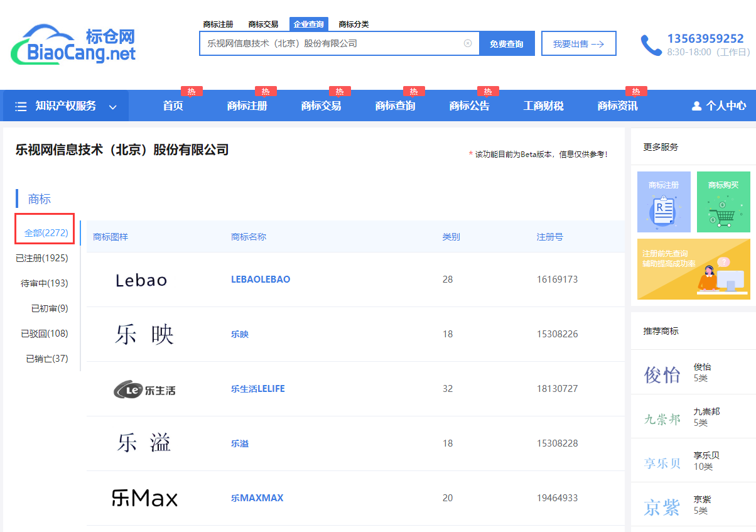Select the 企业查询 search tab
Screen dimensions: 756x532
click(x=309, y=24)
